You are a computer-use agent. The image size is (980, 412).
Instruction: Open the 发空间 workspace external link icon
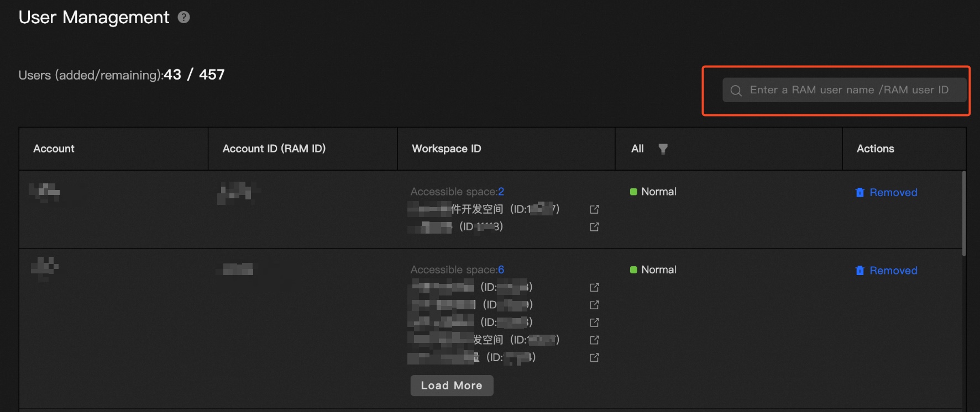pos(594,340)
